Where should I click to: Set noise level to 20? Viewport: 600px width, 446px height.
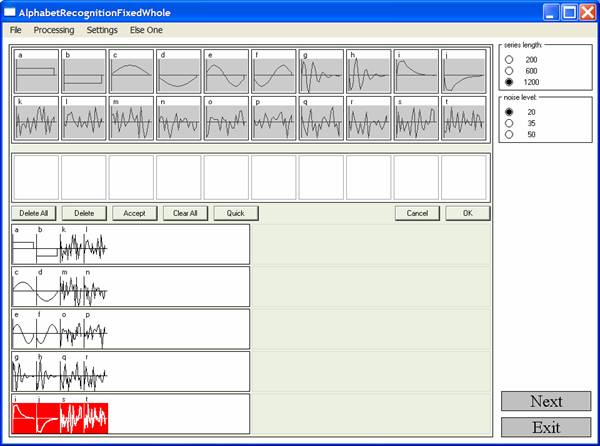509,112
